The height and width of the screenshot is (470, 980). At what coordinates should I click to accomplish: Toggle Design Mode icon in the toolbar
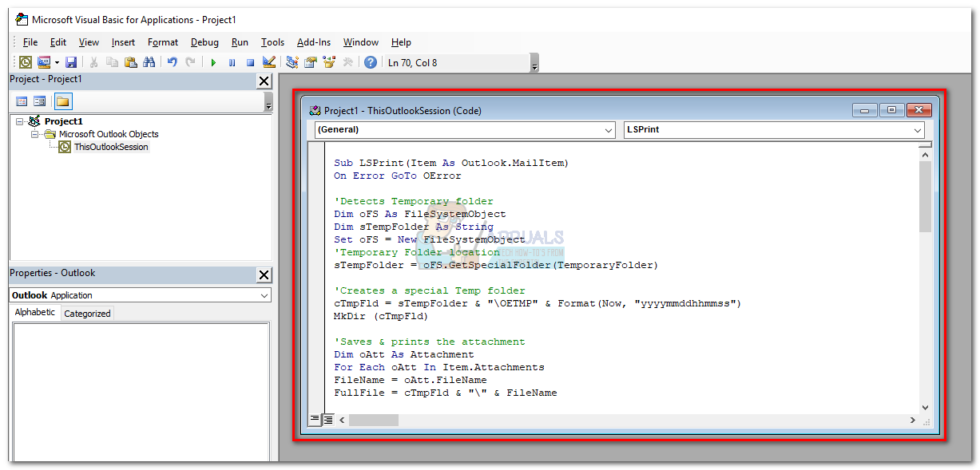268,62
